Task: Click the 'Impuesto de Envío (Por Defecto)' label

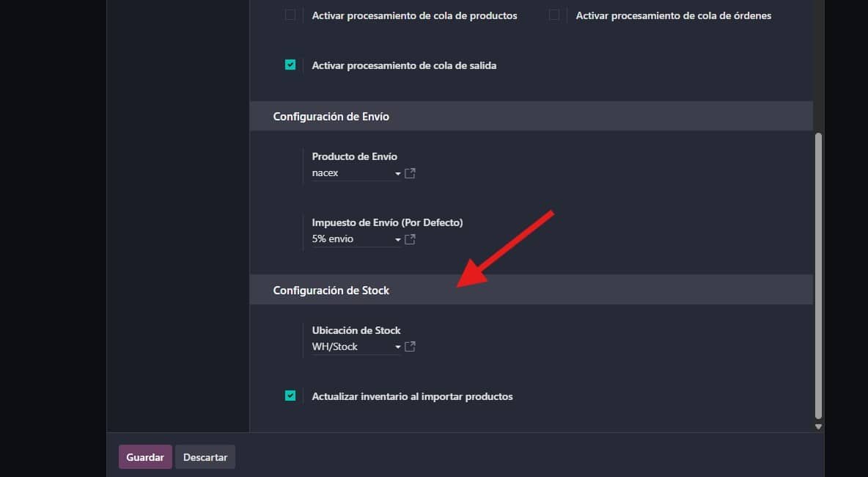Action: [387, 222]
